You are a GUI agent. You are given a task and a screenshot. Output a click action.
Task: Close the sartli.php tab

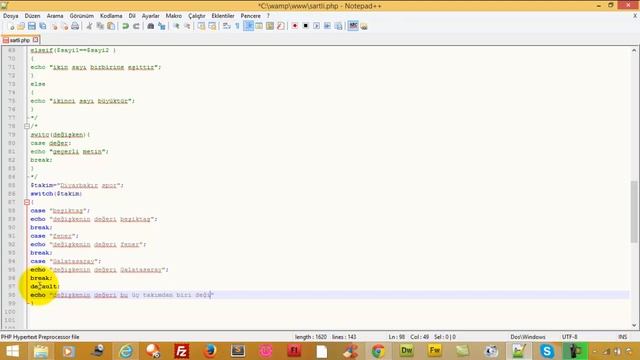pyautogui.click(x=36, y=40)
